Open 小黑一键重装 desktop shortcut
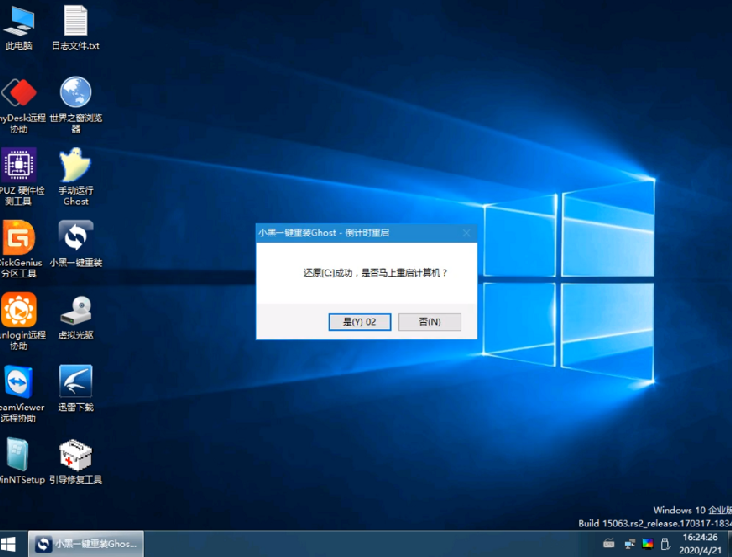 click(76, 238)
